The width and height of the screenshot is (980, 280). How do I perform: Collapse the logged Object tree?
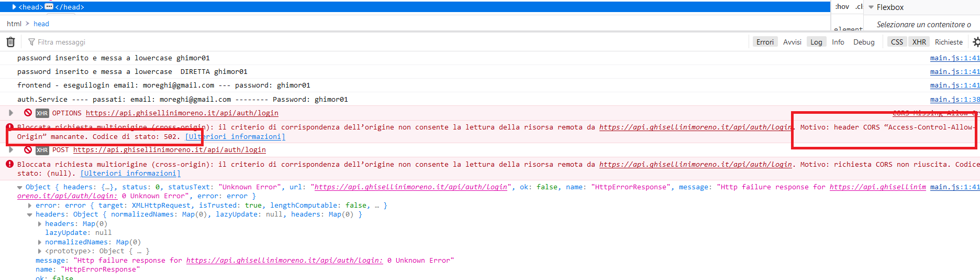(20, 187)
